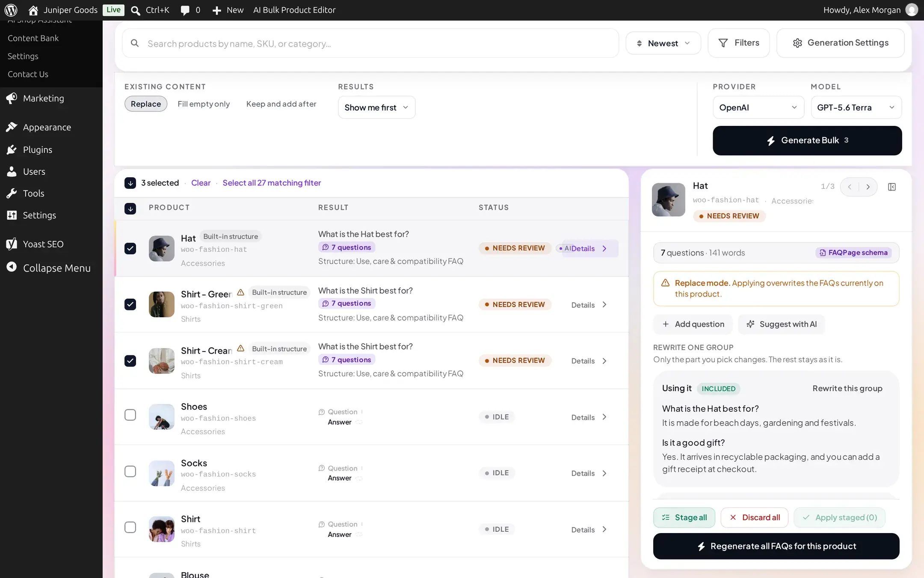This screenshot has width=924, height=578.
Task: Open the Filters button
Action: pos(739,43)
